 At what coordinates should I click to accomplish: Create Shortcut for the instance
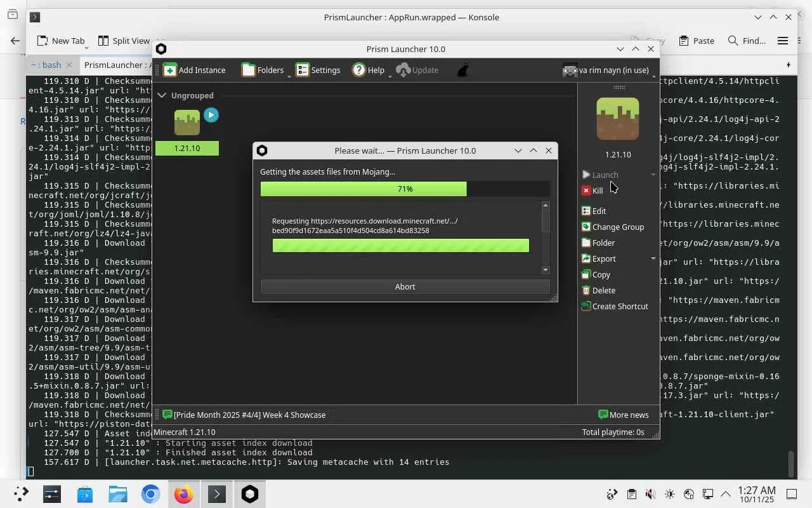(x=614, y=306)
